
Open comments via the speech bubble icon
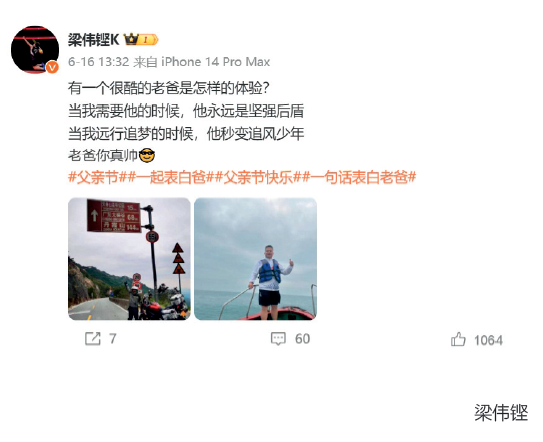(x=278, y=339)
